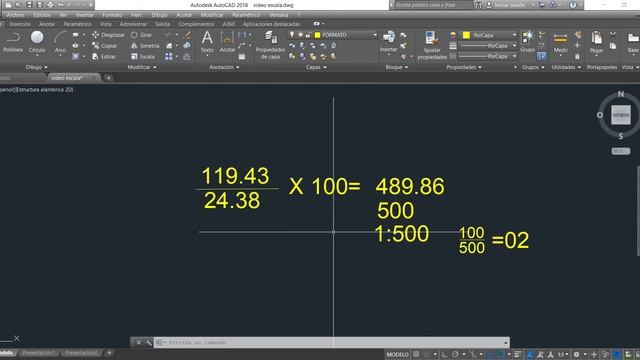Click the help question mark icon
This screenshot has height=360, width=640.
[x=573, y=5]
